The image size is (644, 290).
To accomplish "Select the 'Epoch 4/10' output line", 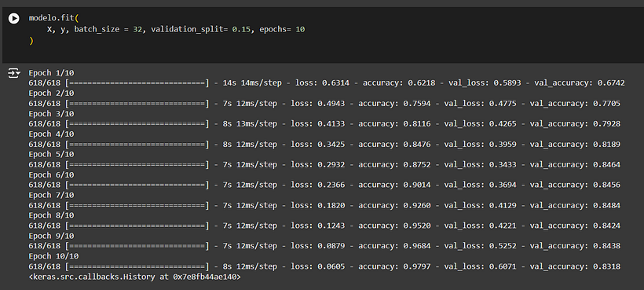I will [51, 134].
